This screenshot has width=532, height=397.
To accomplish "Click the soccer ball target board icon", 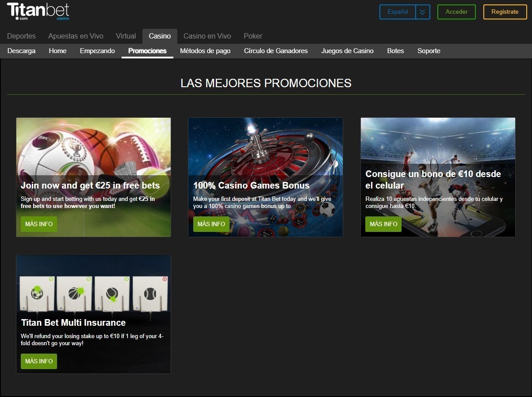I will click(37, 294).
